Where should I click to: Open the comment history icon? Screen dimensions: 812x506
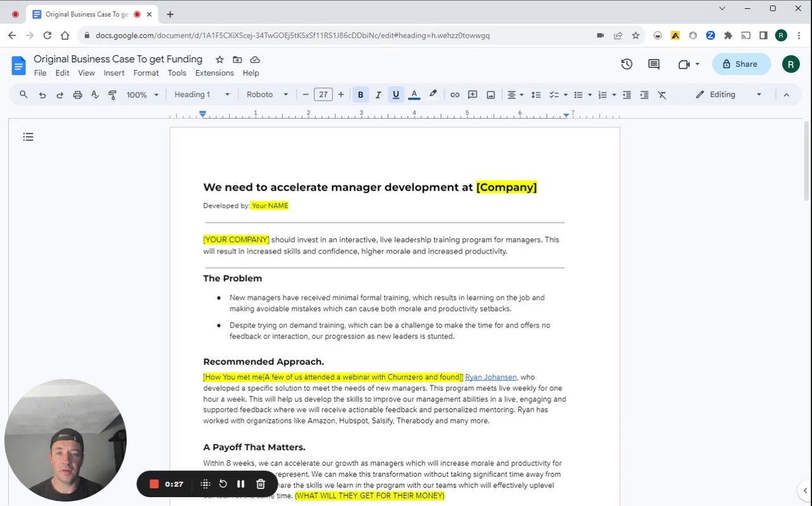(653, 64)
